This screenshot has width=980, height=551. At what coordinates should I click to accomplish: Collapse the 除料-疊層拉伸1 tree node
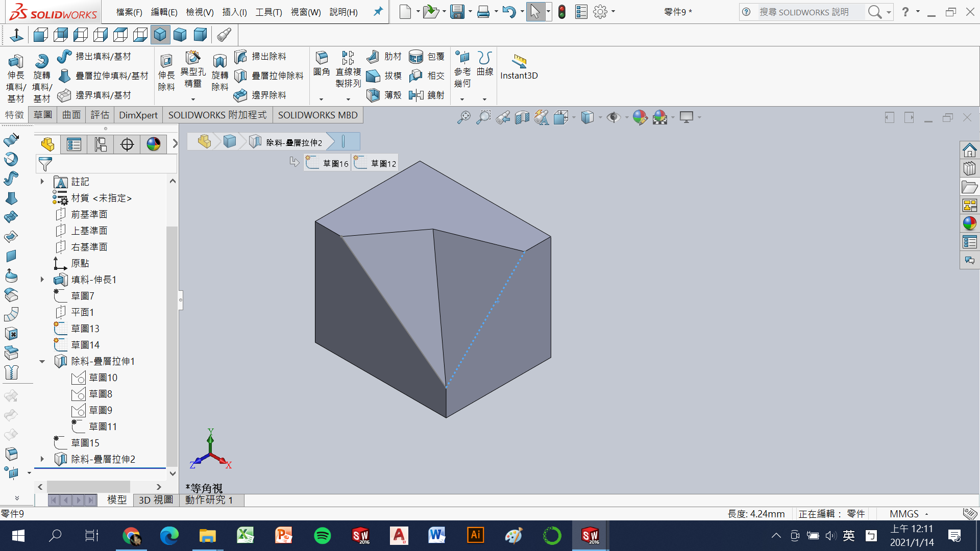point(42,361)
